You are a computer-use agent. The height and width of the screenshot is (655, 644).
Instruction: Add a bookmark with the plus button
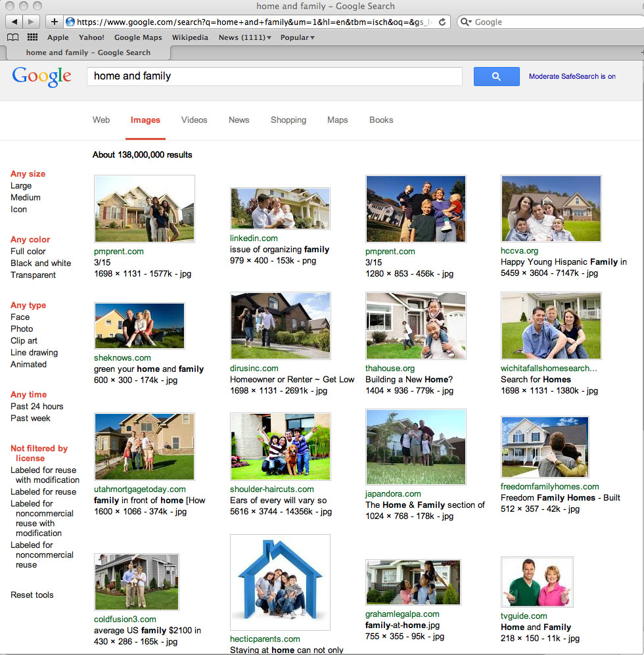click(54, 22)
